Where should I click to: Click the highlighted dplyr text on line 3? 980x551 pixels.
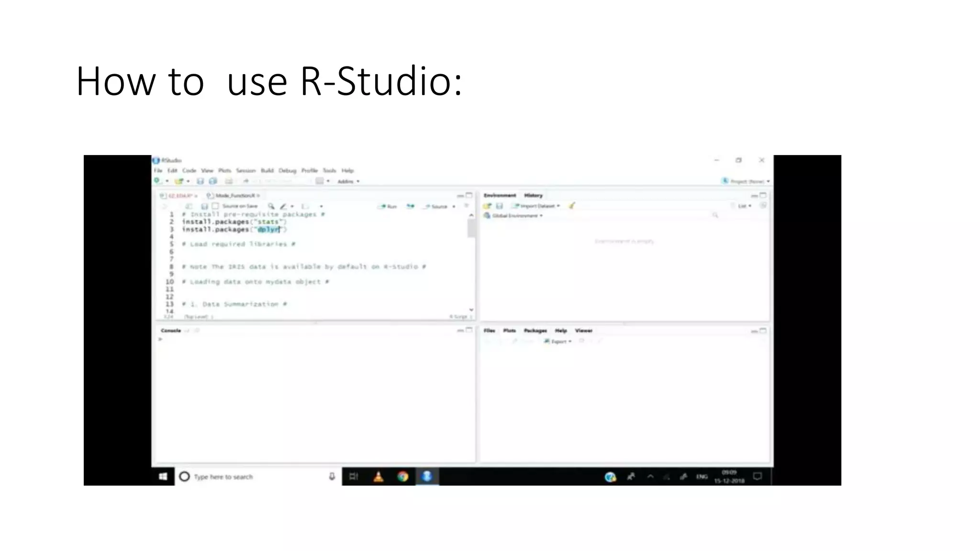pyautogui.click(x=268, y=230)
